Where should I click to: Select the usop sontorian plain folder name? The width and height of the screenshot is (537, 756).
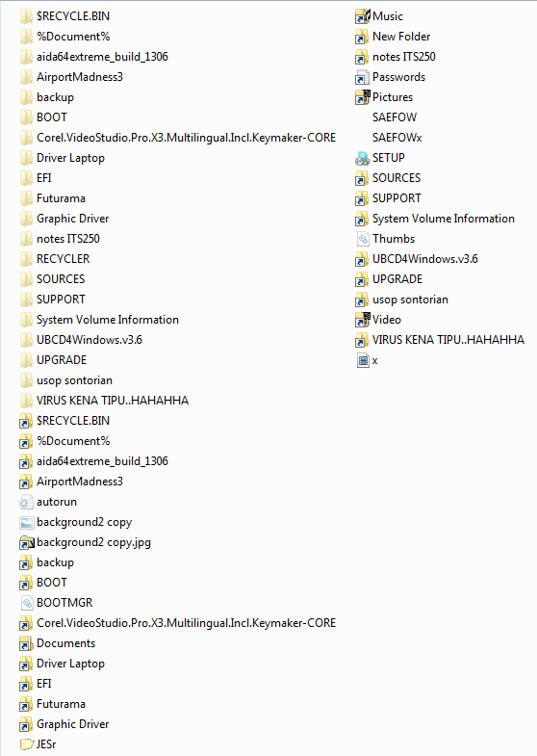tap(75, 380)
